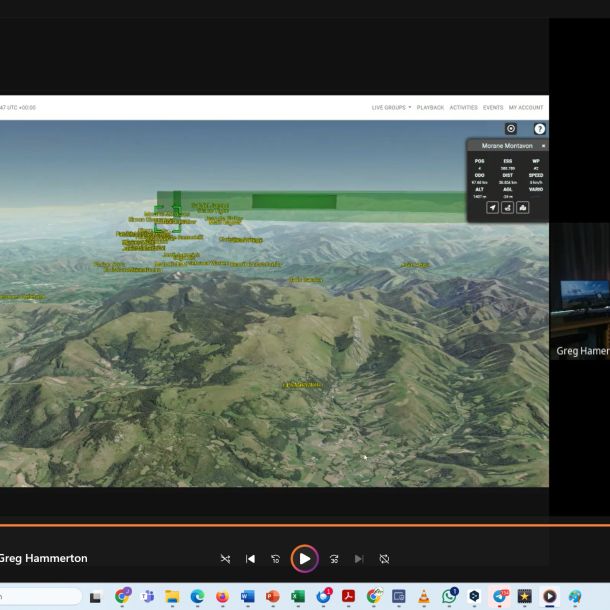Click the orange playback progress bar

pyautogui.click(x=300, y=525)
